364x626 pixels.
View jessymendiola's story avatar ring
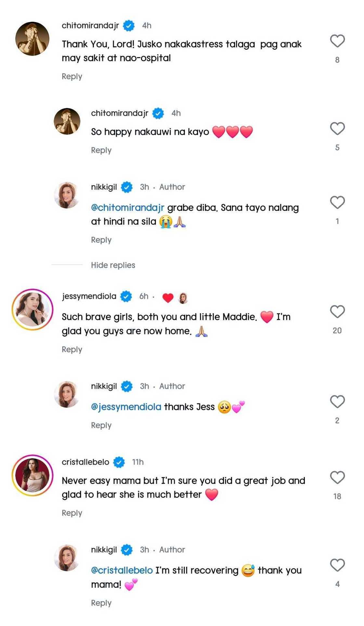[x=32, y=309]
